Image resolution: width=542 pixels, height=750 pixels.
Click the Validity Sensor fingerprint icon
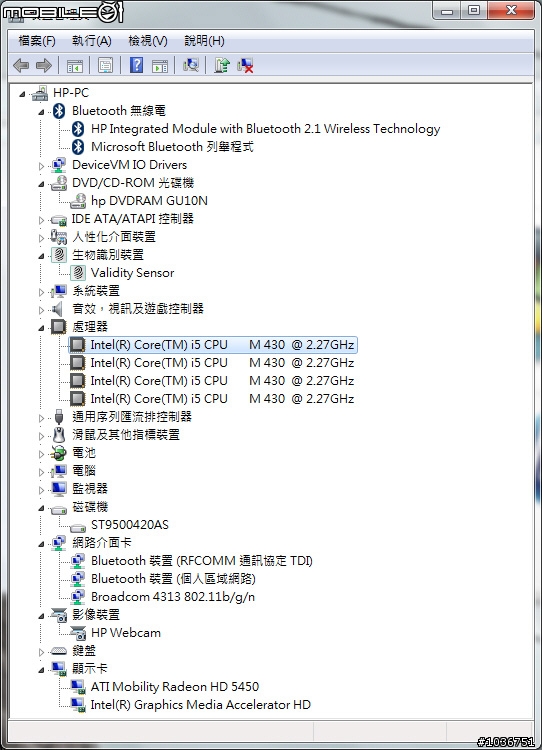point(78,273)
